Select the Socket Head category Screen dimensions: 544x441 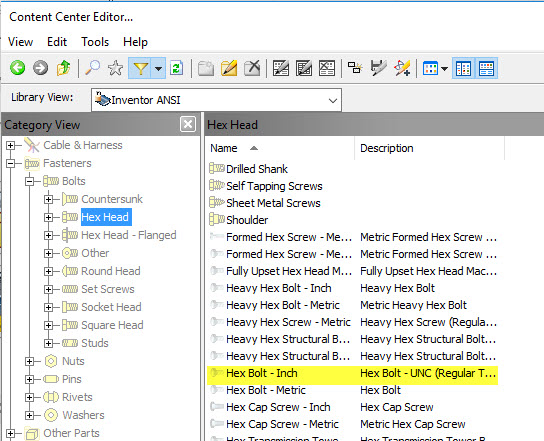[111, 307]
